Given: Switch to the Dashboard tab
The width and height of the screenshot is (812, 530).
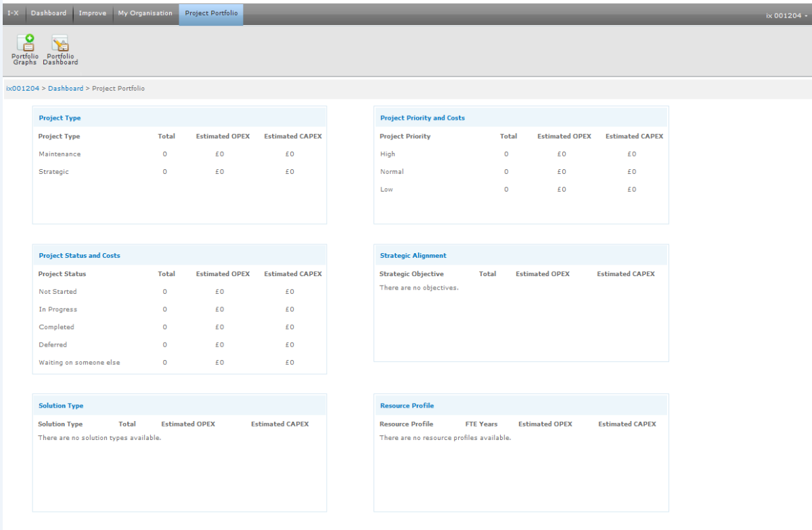Looking at the screenshot, I should (48, 13).
